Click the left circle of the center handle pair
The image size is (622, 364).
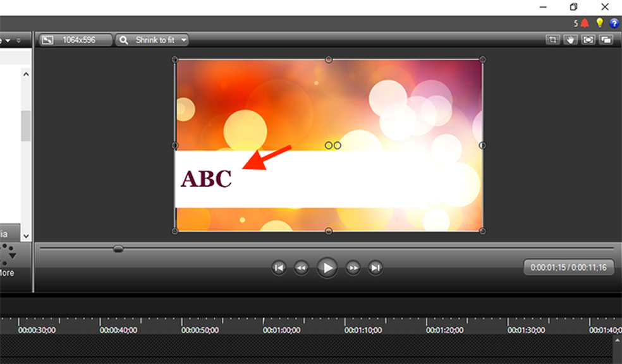[x=329, y=145]
